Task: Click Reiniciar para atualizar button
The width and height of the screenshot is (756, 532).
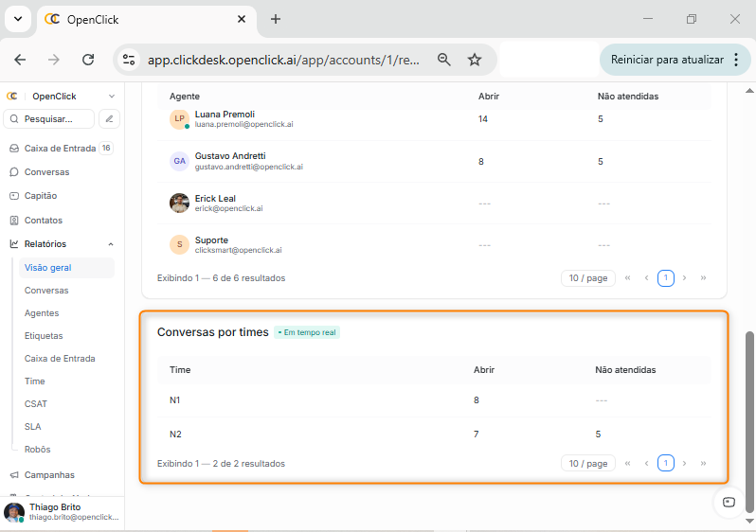Action: tap(666, 60)
